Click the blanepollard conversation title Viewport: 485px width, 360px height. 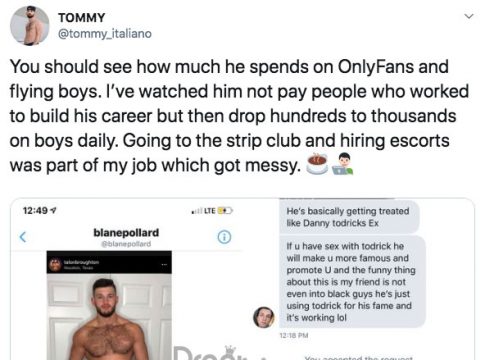(x=126, y=232)
